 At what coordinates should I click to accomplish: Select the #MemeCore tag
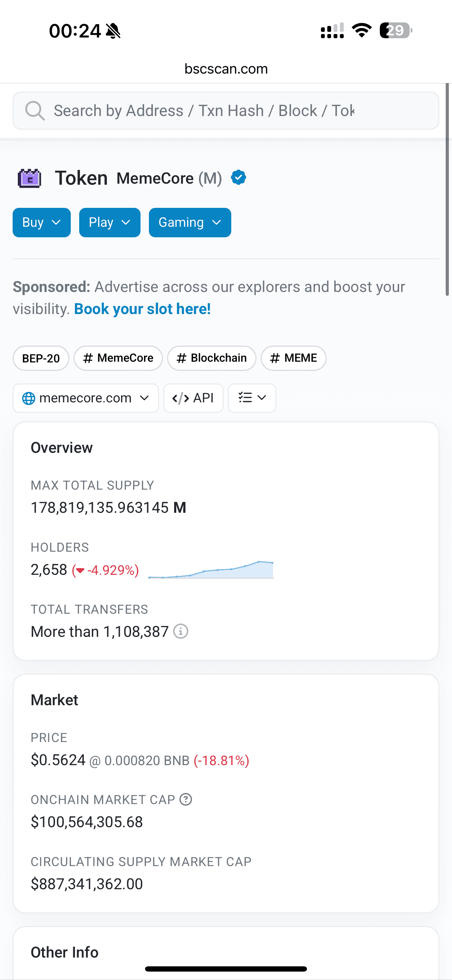click(x=118, y=358)
